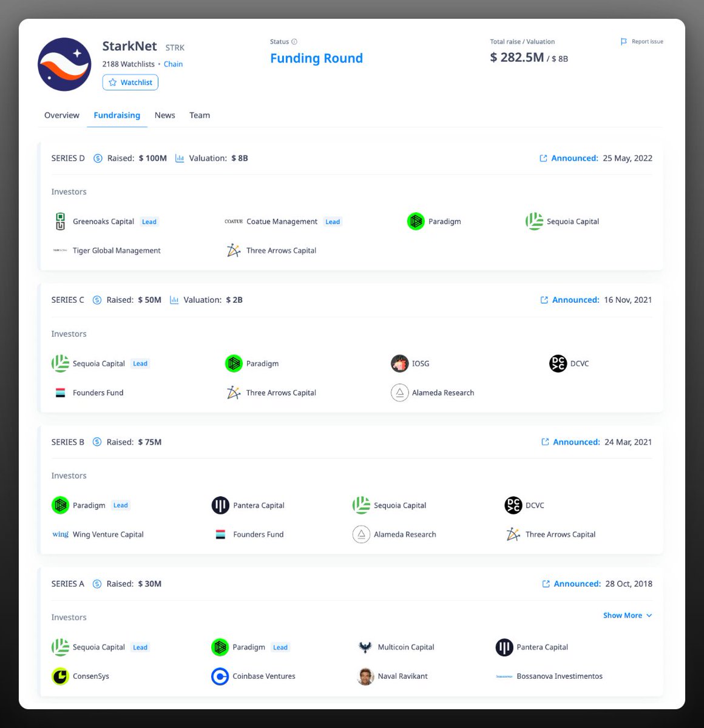Click Alameda Research logo in Series B
The width and height of the screenshot is (704, 728).
point(361,534)
